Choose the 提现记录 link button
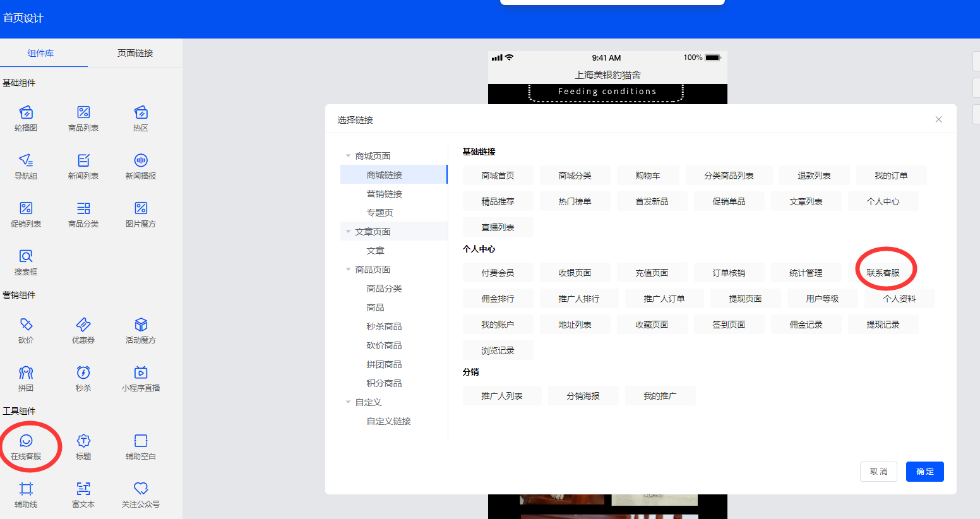Image resolution: width=980 pixels, height=519 pixels. click(883, 325)
